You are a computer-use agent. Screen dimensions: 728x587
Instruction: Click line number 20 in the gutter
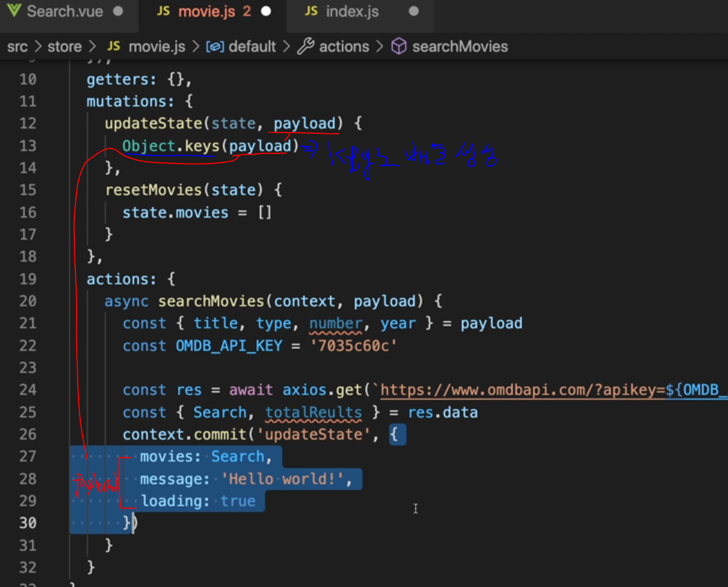click(27, 301)
